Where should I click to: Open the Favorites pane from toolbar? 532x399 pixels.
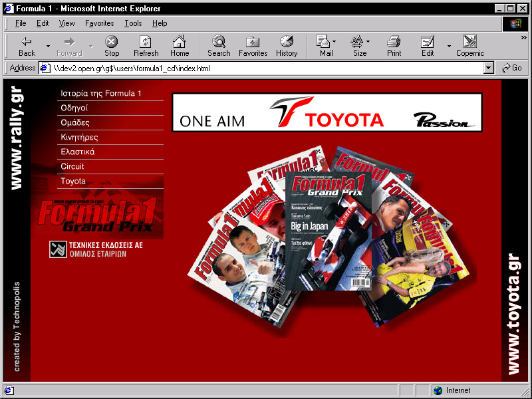tap(253, 46)
